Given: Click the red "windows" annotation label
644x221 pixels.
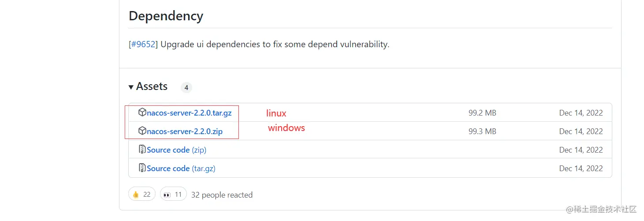Looking at the screenshot, I should (x=287, y=128).
